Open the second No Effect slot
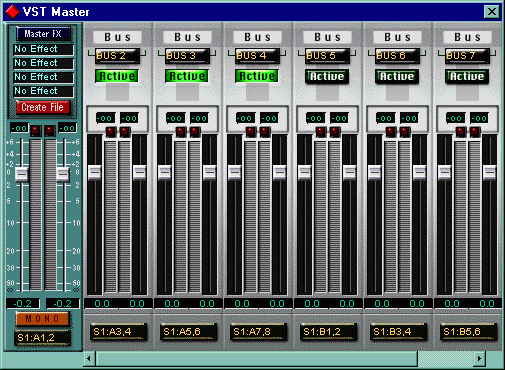 coord(43,63)
